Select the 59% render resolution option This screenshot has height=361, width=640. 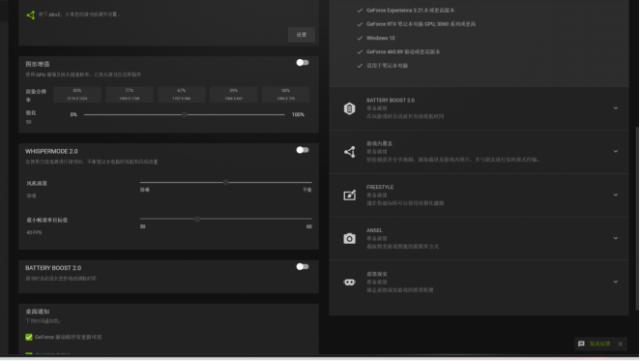pyautogui.click(x=233, y=94)
